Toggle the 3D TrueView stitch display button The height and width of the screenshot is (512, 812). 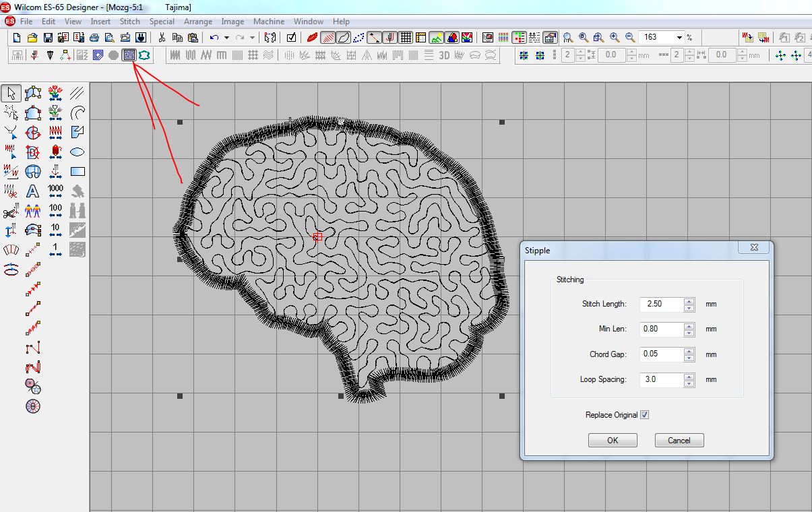[444, 55]
